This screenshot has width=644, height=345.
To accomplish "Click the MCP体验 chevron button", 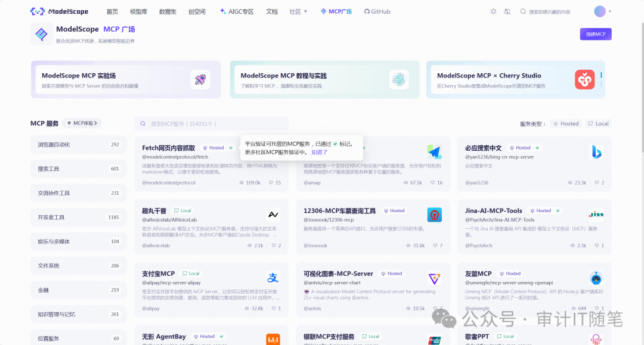I will coord(82,123).
